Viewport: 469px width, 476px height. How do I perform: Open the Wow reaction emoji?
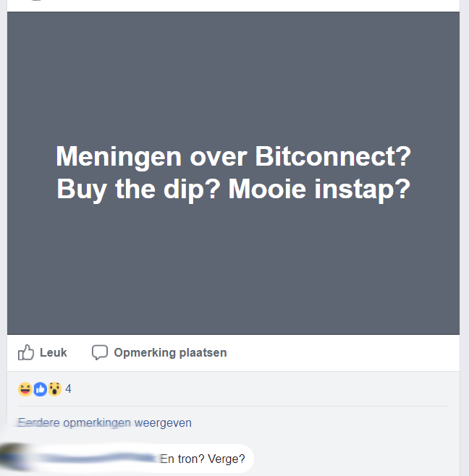point(55,389)
